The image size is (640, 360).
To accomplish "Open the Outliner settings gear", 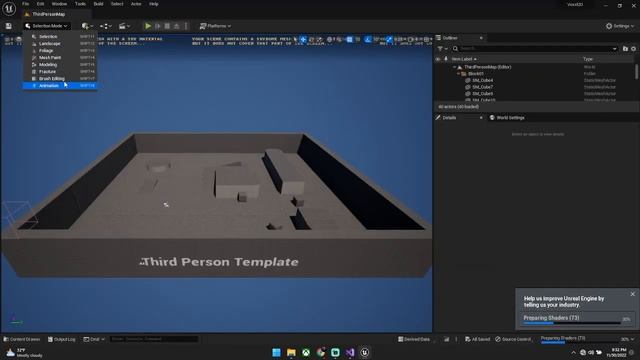I will [633, 49].
